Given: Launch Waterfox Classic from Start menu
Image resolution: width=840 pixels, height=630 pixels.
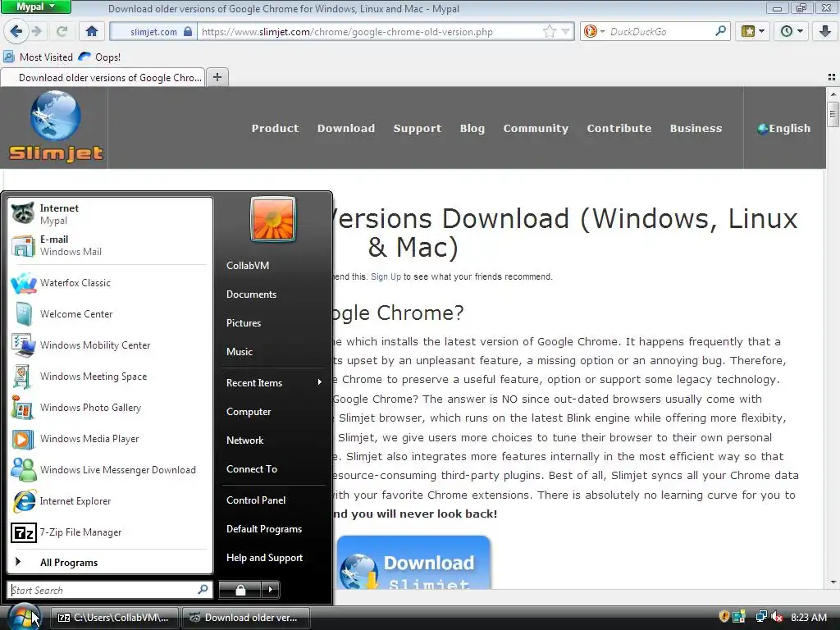Looking at the screenshot, I should click(110, 283).
